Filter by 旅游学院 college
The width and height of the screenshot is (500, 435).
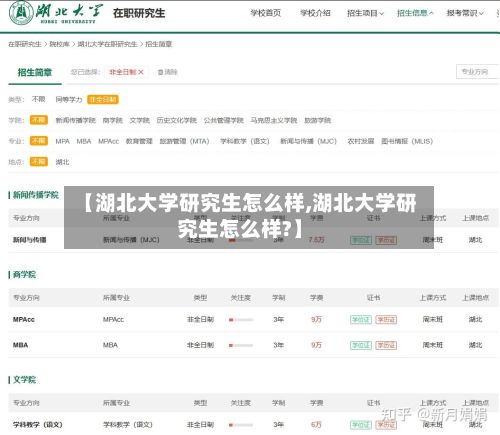(318, 120)
